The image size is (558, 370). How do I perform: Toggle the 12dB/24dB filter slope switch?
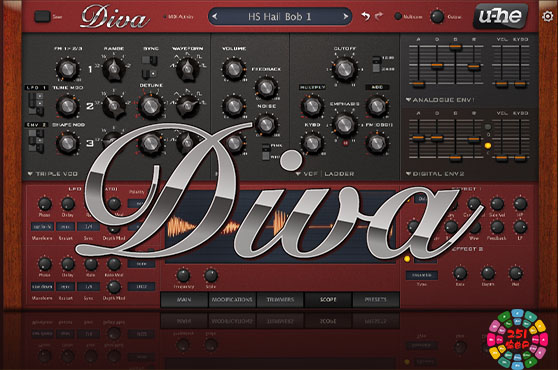376,64
